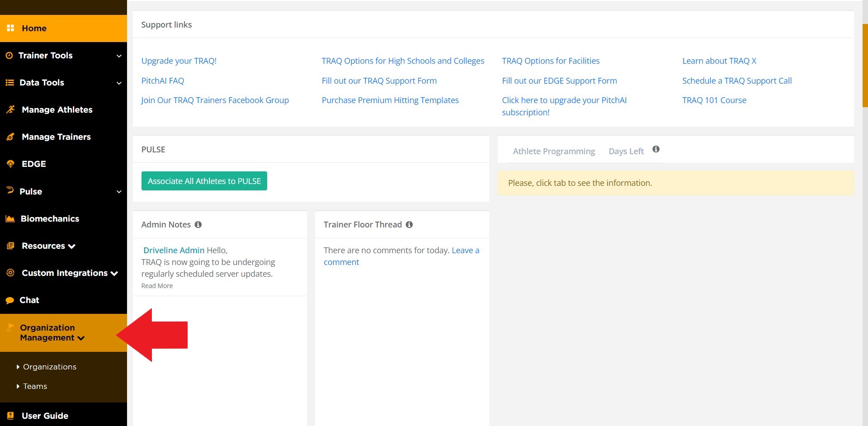Click the Days Left info icon
This screenshot has height=426, width=868.
pyautogui.click(x=656, y=149)
